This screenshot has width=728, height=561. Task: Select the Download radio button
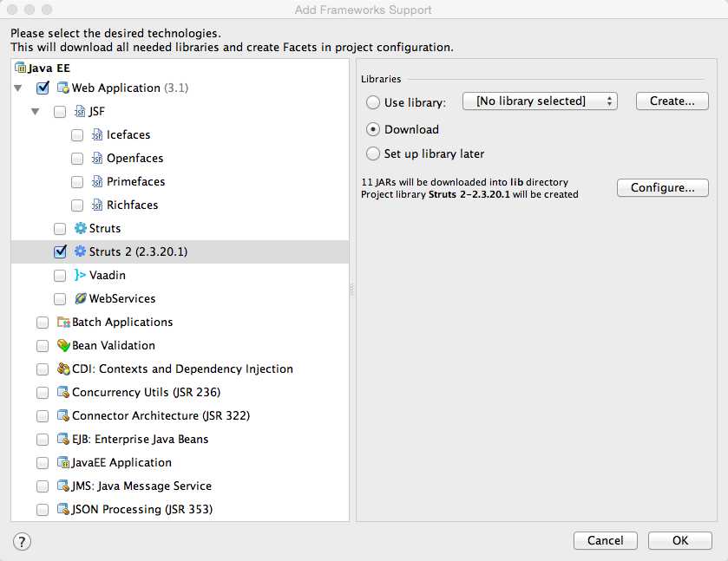point(373,129)
